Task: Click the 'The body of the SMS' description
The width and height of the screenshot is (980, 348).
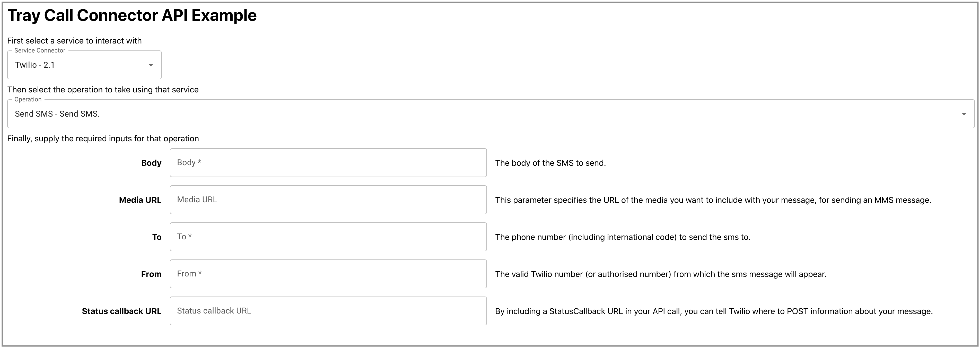Action: pos(550,163)
